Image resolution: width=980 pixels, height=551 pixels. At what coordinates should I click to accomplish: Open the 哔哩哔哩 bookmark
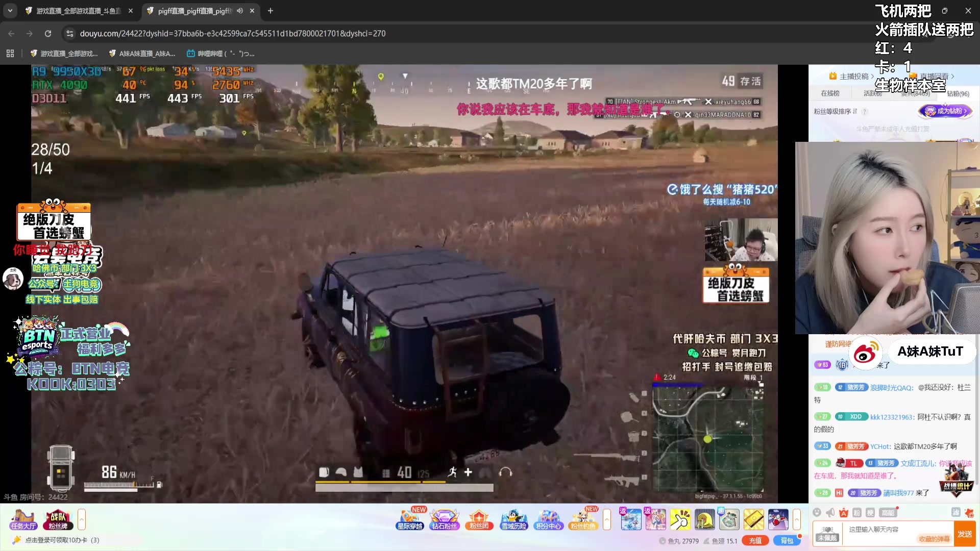tap(220, 54)
